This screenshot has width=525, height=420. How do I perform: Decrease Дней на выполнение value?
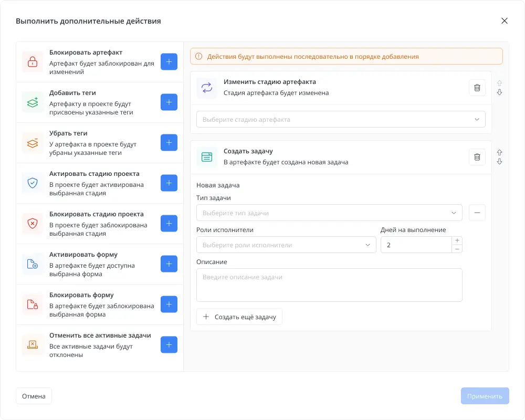pyautogui.click(x=457, y=249)
